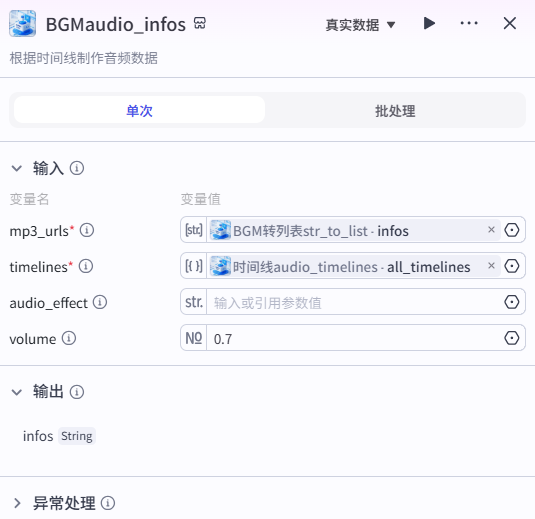This screenshot has height=519, width=535.
Task: Click the info icon beside audio_effect
Action: click(x=100, y=302)
